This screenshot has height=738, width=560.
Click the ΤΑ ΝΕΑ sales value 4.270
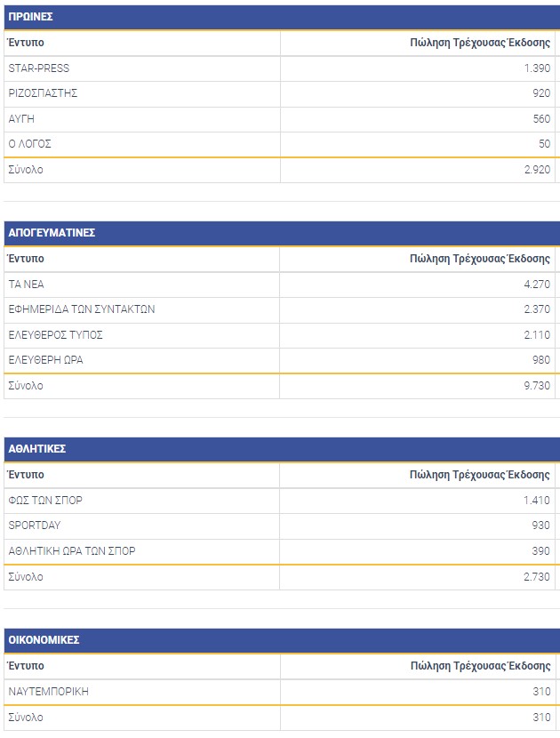536,285
